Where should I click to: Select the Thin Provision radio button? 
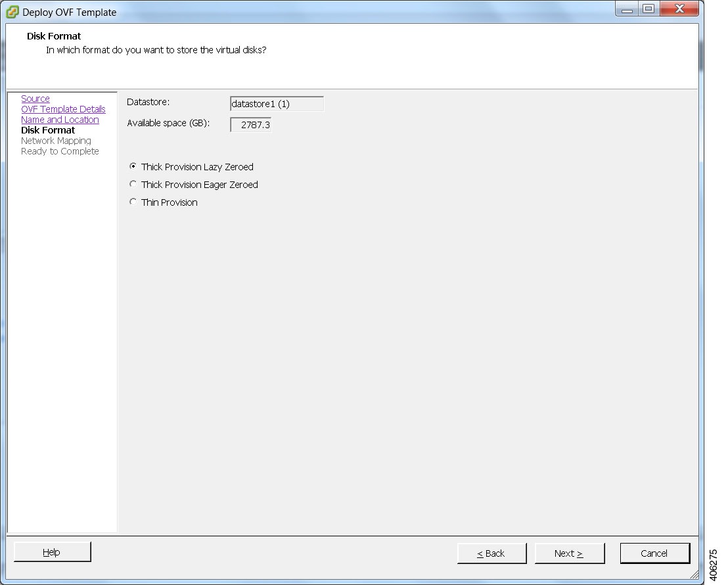coord(133,202)
